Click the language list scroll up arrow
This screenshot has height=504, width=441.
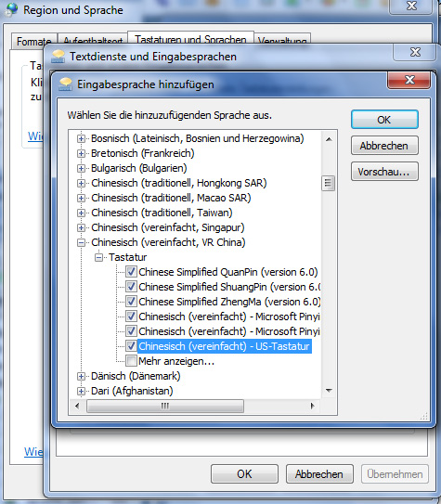click(x=329, y=139)
